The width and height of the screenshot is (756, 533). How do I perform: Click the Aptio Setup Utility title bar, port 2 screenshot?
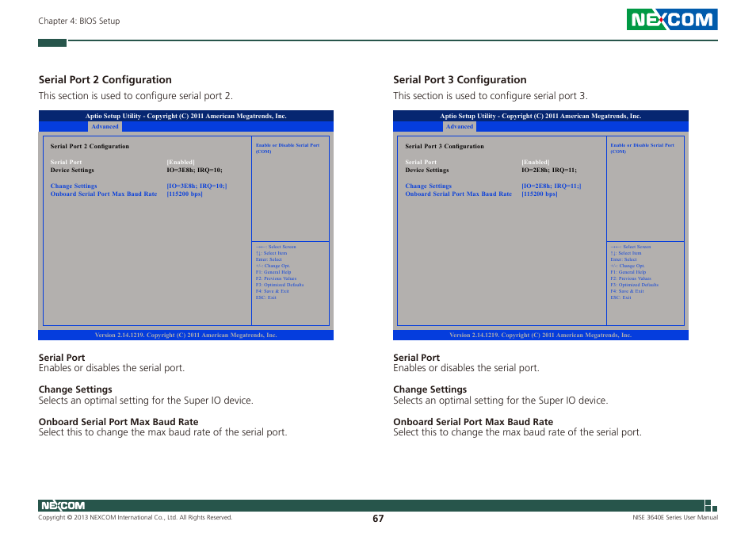click(x=186, y=116)
